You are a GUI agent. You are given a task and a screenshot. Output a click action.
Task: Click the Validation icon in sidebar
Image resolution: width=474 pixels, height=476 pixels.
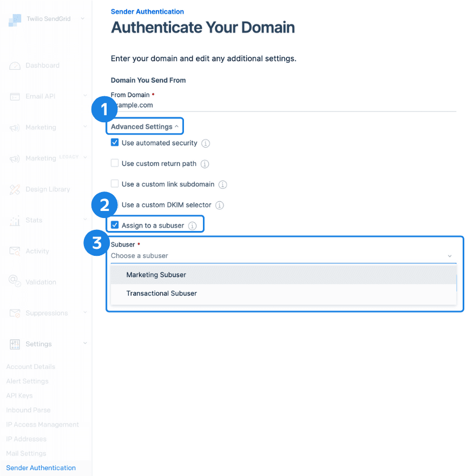click(x=15, y=281)
